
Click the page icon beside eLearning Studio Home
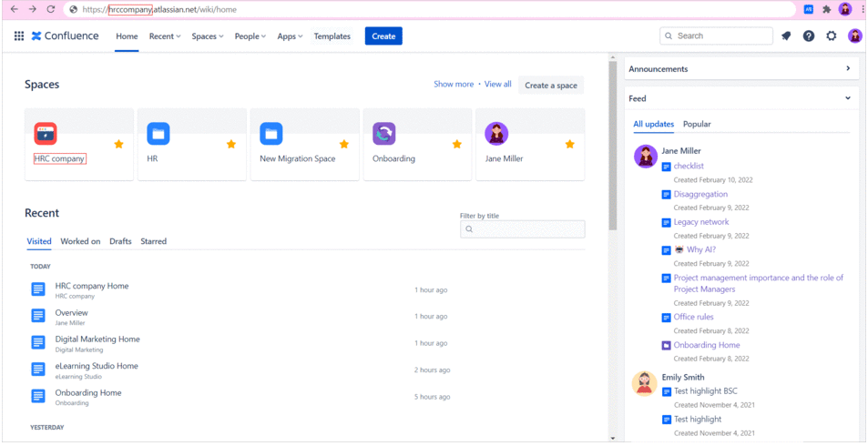(x=38, y=369)
